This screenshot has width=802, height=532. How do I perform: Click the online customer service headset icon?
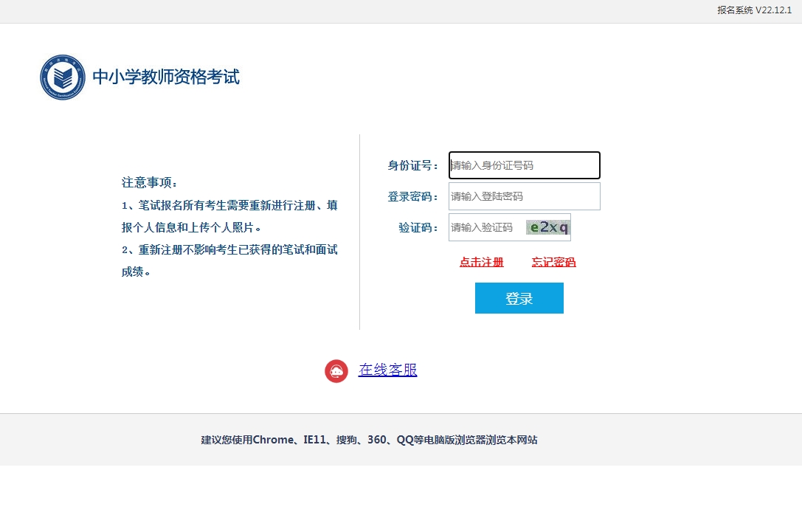336,370
